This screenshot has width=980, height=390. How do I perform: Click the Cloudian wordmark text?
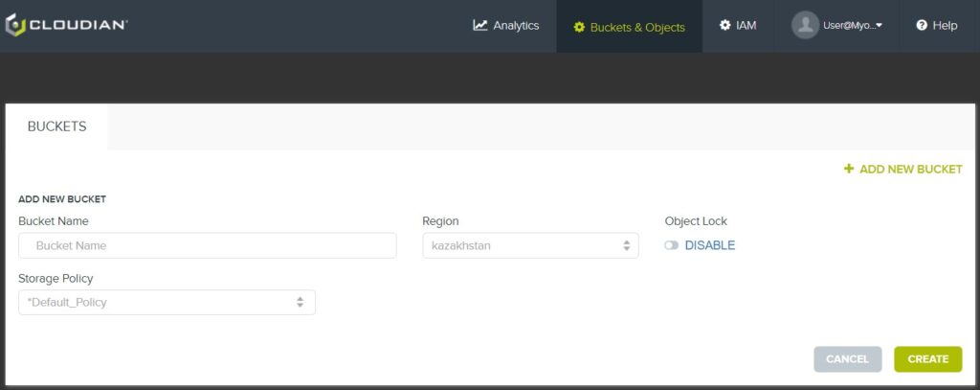click(x=78, y=25)
